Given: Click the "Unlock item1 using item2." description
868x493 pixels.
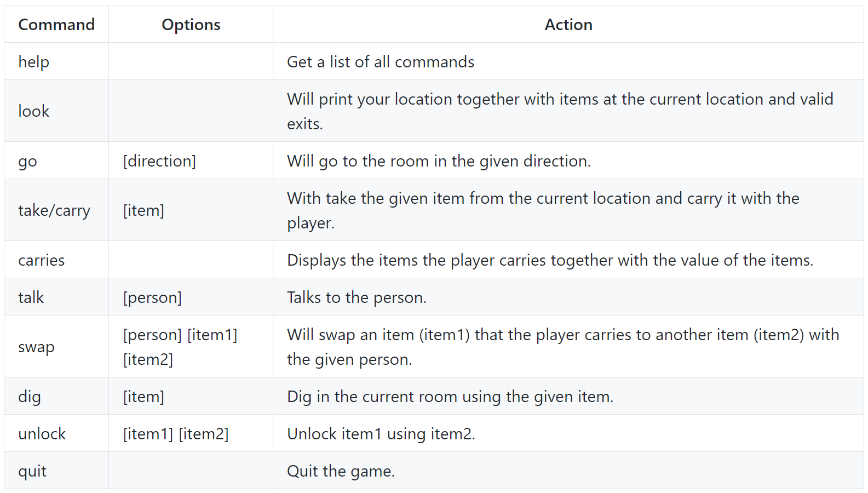Looking at the screenshot, I should coord(381,434).
